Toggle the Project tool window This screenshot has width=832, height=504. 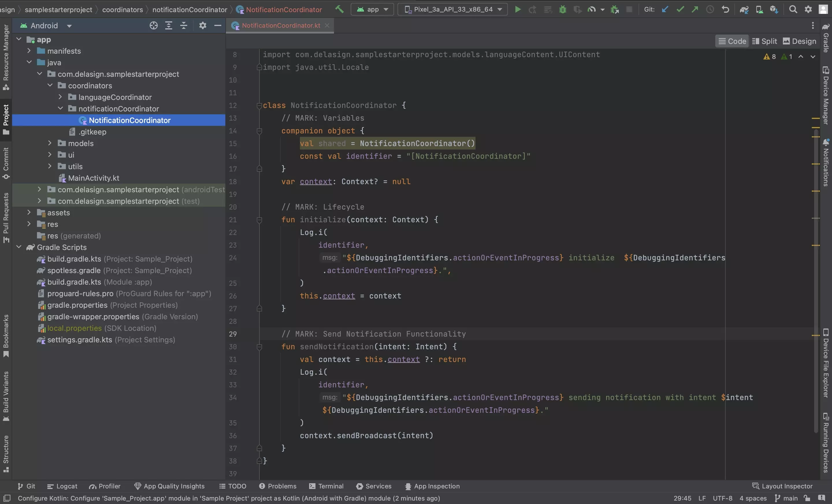coord(6,119)
